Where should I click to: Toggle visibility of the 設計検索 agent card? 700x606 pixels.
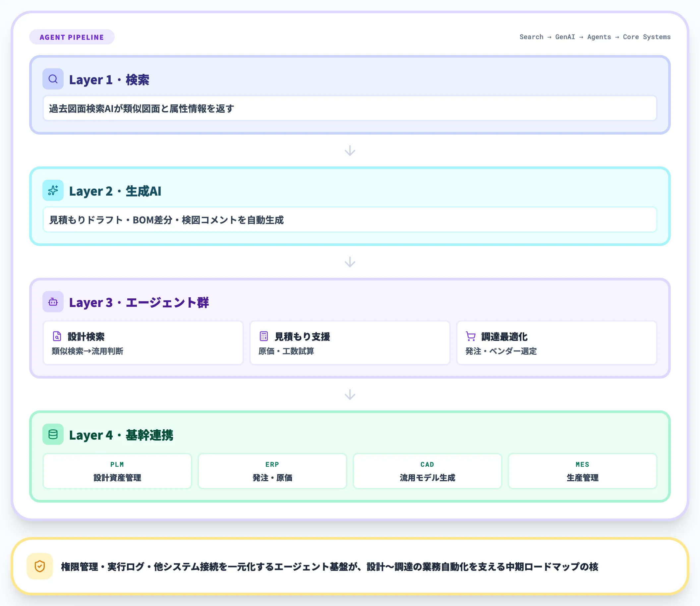[144, 343]
